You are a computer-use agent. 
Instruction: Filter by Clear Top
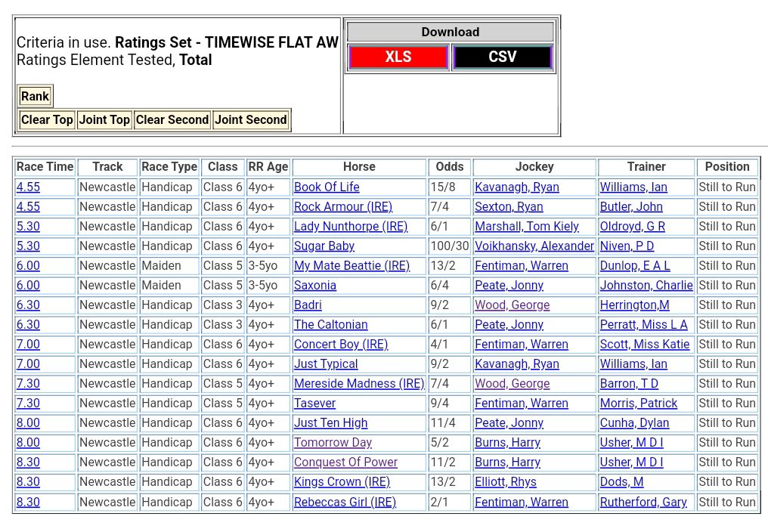(47, 119)
